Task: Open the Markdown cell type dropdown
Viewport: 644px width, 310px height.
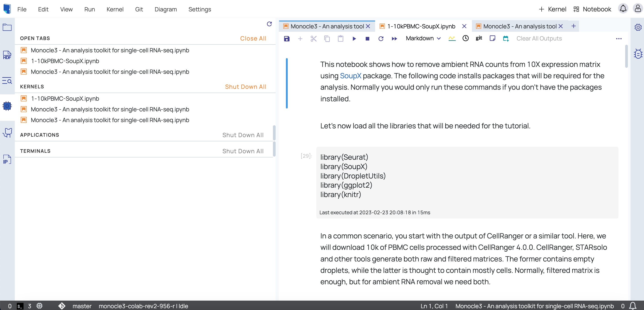Action: click(x=423, y=38)
